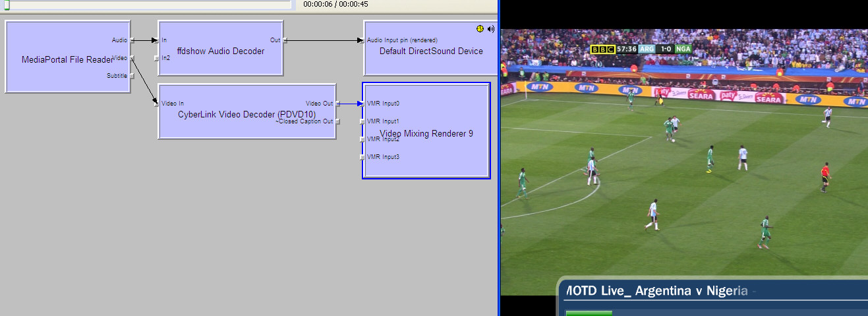The height and width of the screenshot is (316, 868).
Task: Click the VMR Input2 pin
Action: click(x=362, y=139)
